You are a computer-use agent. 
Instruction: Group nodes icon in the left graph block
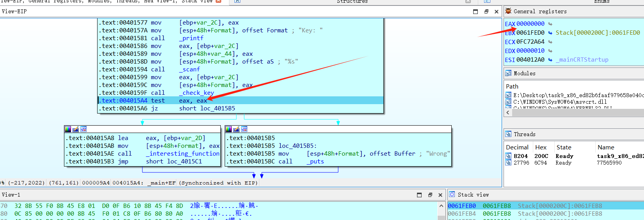point(83,129)
